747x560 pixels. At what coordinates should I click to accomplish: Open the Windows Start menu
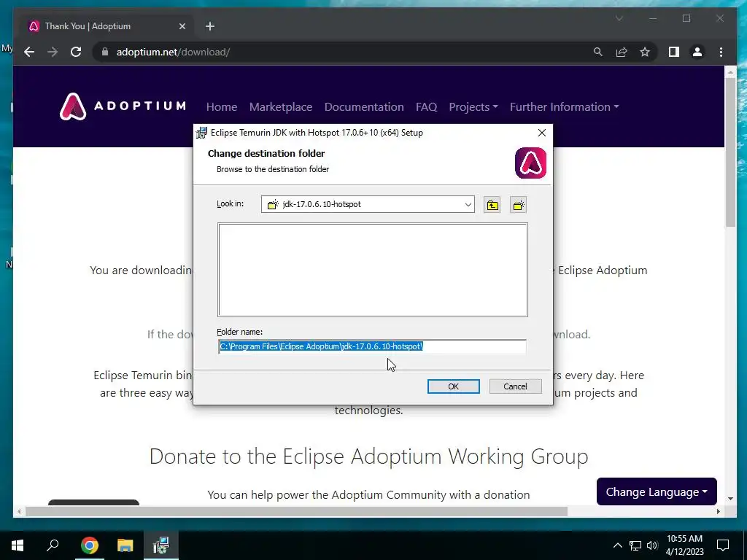pyautogui.click(x=18, y=545)
